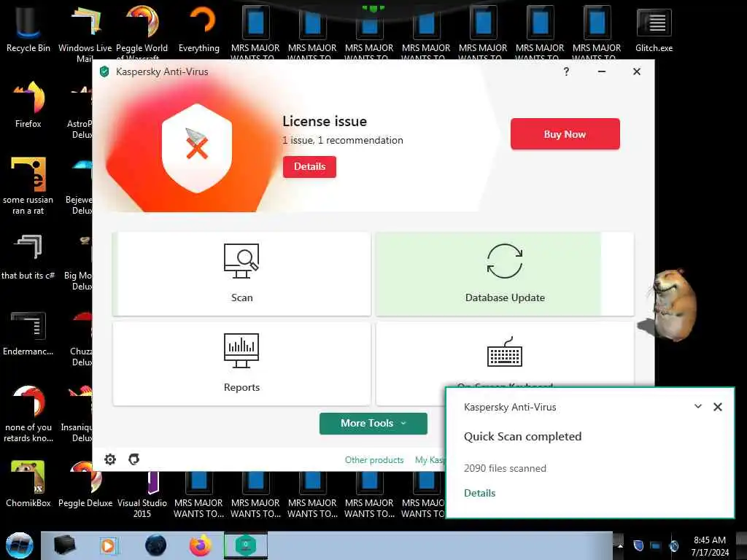Viewport: 747px width, 560px height.
Task: Click the network icon in system tray
Action: [x=656, y=545]
